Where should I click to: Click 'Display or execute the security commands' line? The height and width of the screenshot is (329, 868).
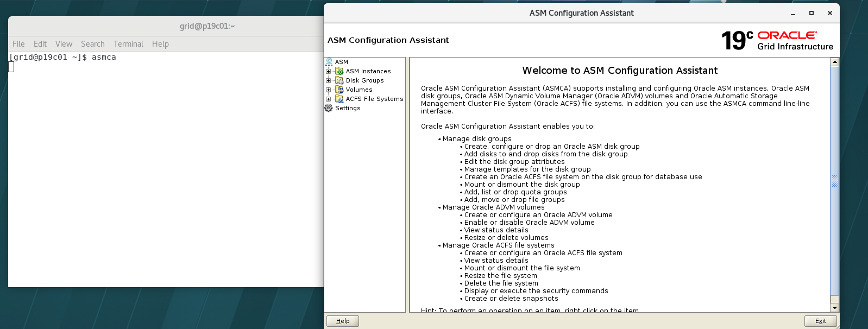pos(536,291)
